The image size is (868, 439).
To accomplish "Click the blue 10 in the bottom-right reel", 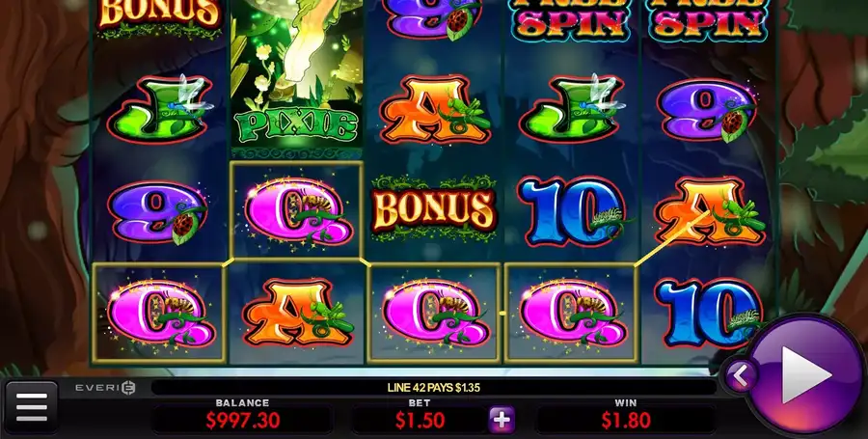I will [710, 314].
